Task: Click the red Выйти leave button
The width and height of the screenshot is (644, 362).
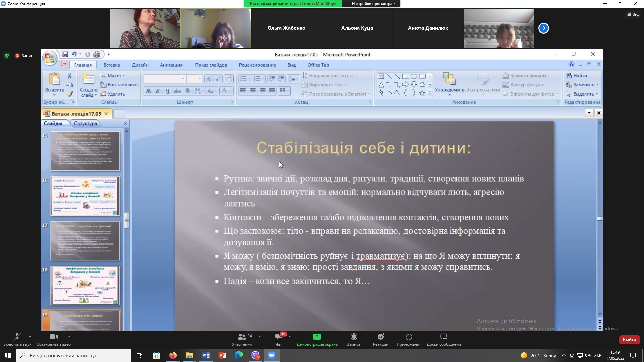Action: 629,340
